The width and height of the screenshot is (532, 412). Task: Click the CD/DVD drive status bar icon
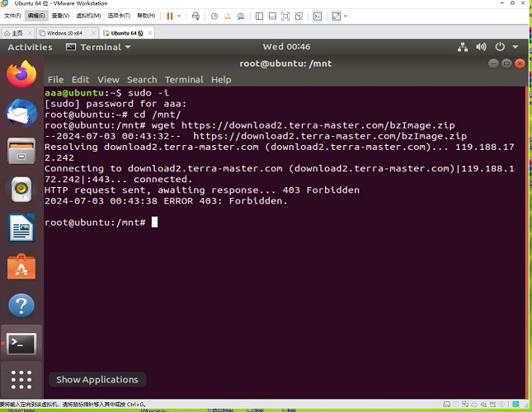455,405
